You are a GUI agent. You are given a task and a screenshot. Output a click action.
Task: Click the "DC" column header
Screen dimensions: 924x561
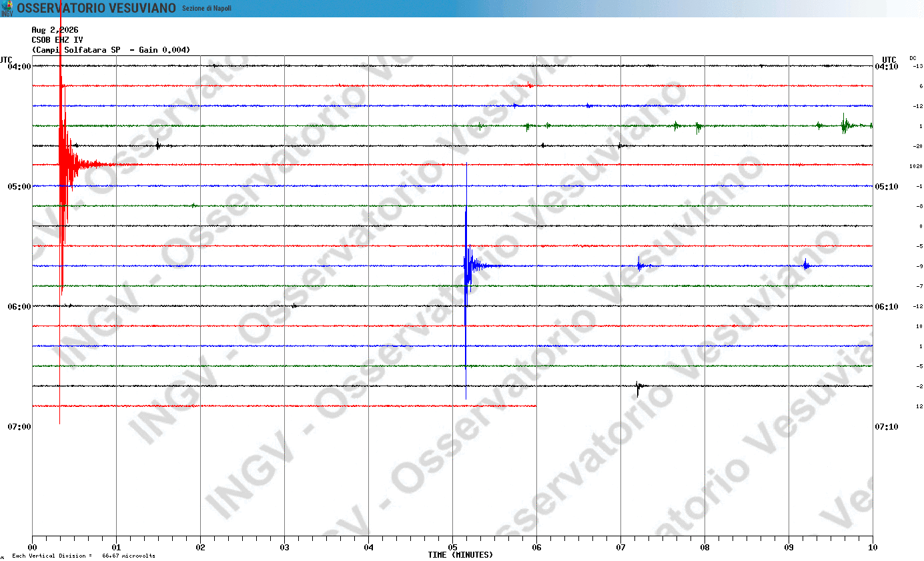[913, 59]
